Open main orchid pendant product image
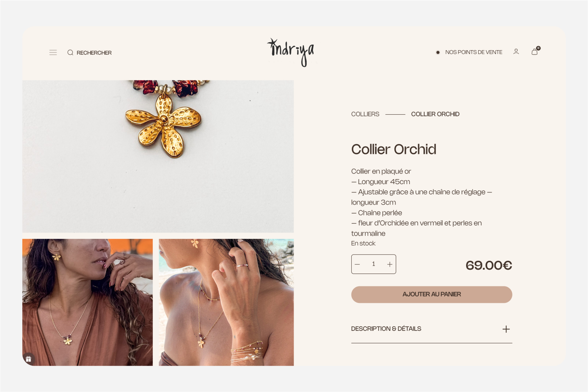Screen dimensions: 588x392 click(158, 156)
